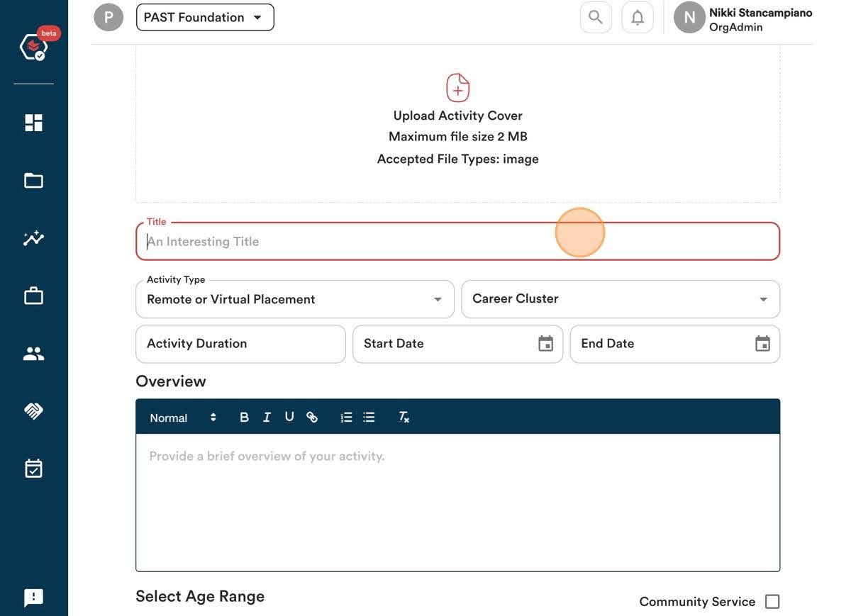Click the Upload Activity Cover text
851x616 pixels.
click(458, 116)
